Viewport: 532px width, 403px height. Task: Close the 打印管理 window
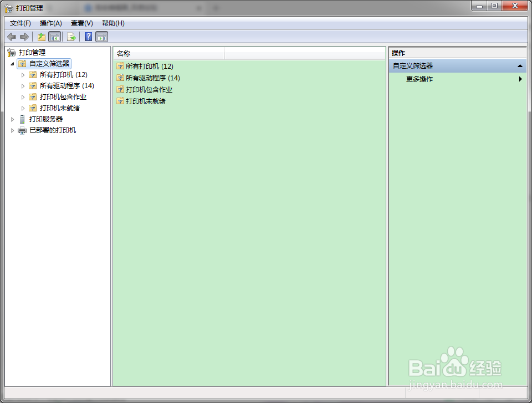(515, 6)
